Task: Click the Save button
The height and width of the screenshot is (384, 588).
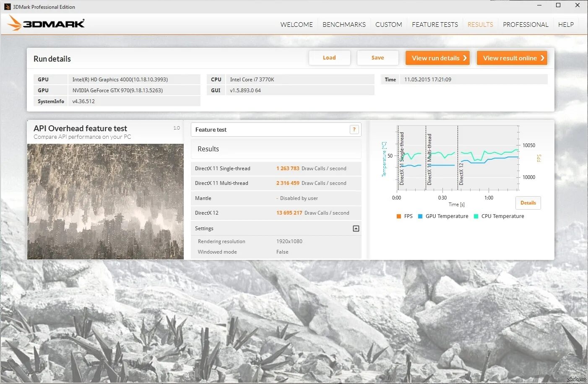Action: [378, 58]
